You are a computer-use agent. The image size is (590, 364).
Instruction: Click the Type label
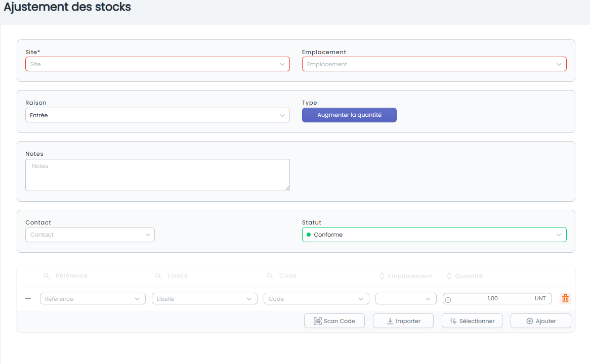coord(309,103)
